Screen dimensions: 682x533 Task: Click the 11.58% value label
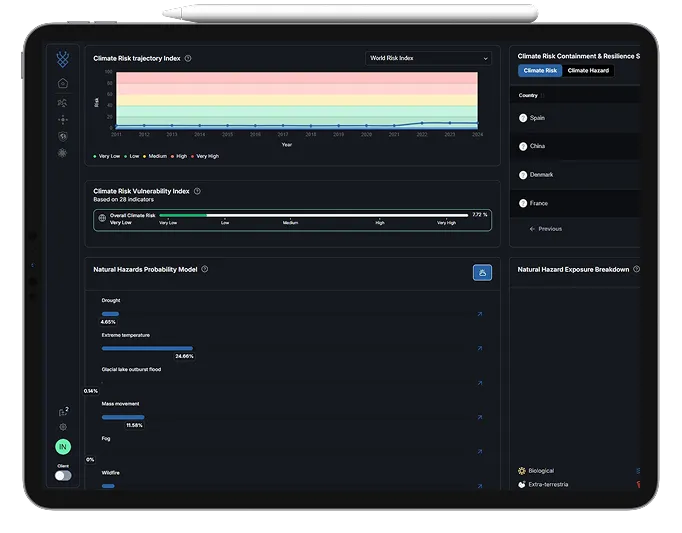pyautogui.click(x=134, y=425)
